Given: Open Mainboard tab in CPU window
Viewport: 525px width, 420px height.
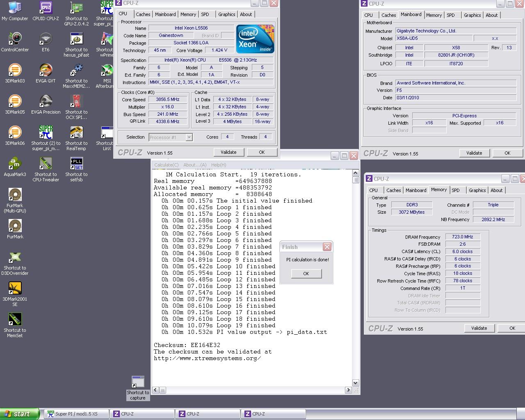Looking at the screenshot, I should (x=165, y=14).
